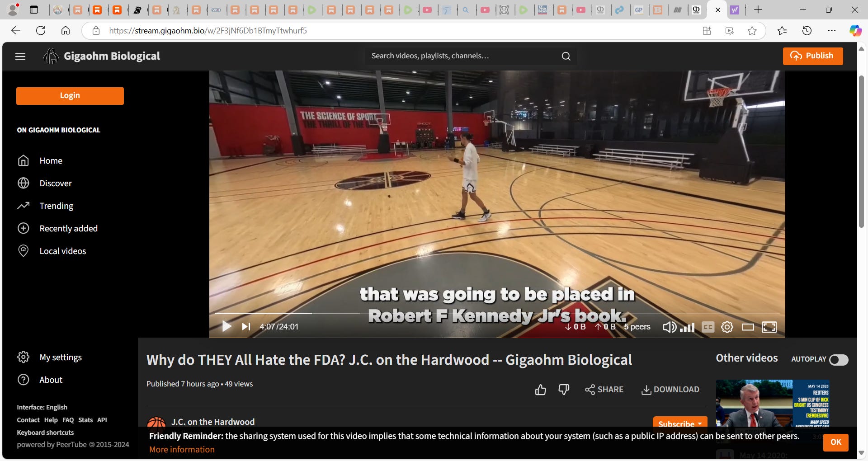
Task: Open the Rick Bright testimony video thumbnail
Action: pyautogui.click(x=773, y=403)
